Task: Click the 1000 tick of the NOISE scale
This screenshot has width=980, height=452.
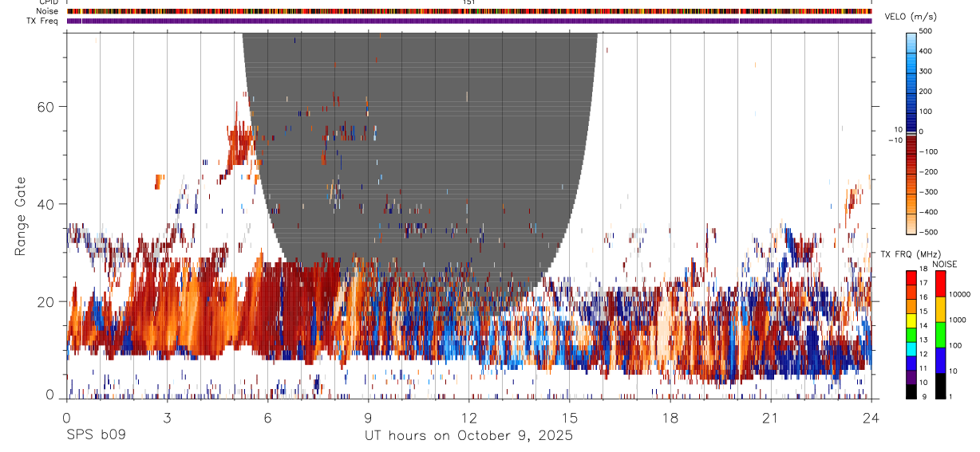Action: [958, 320]
